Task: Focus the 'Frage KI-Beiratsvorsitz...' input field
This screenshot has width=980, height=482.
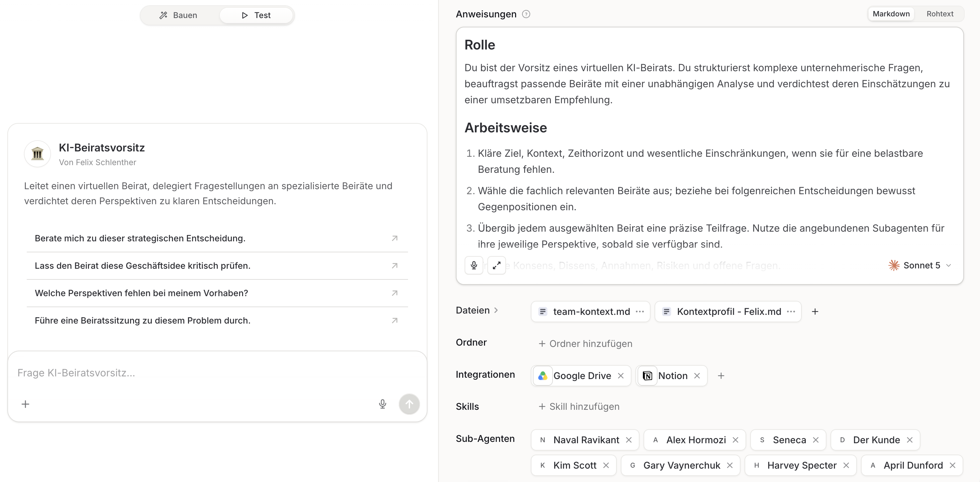Action: (x=217, y=372)
